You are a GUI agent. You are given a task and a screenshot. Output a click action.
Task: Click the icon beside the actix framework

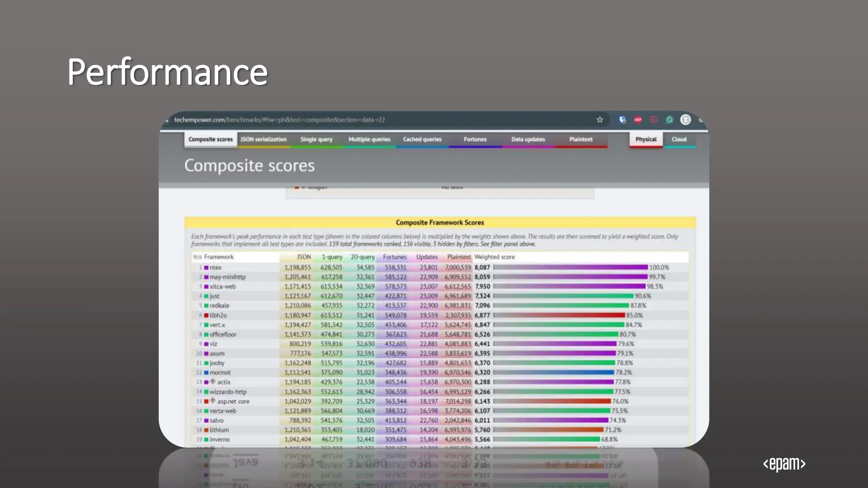click(x=213, y=382)
